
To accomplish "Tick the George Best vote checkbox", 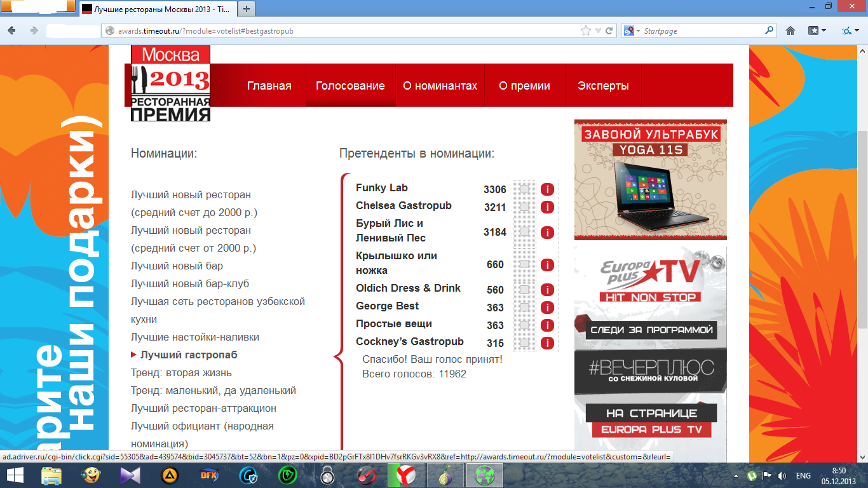I will [x=524, y=307].
